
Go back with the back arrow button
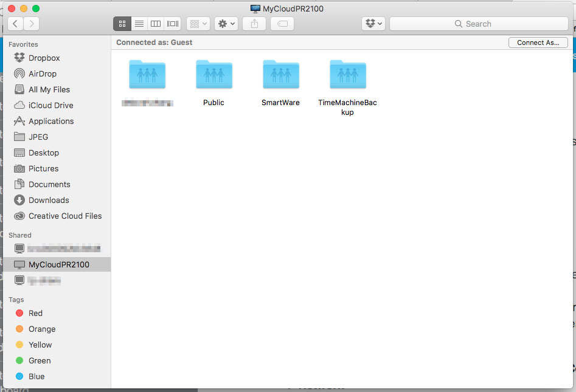tap(15, 24)
